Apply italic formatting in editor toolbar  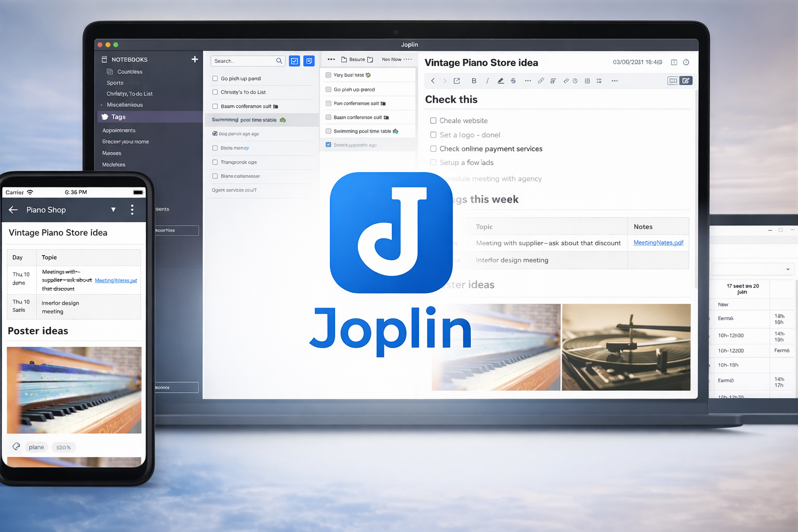[487, 81]
